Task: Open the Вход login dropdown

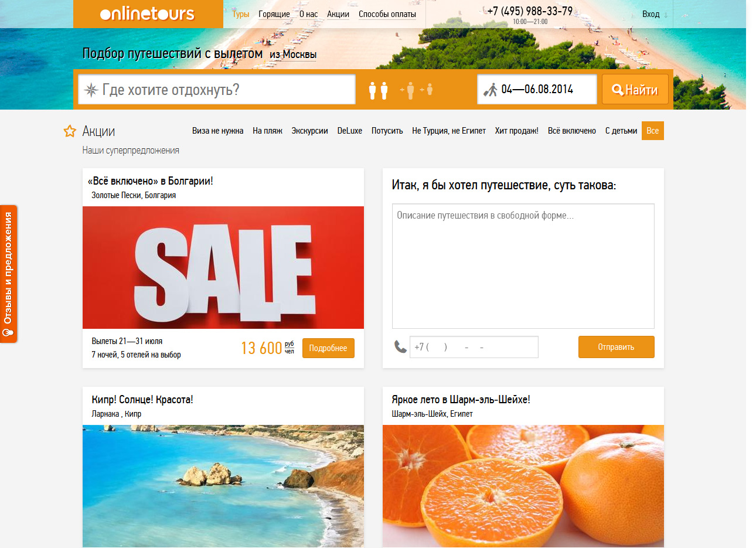Action: tap(655, 14)
